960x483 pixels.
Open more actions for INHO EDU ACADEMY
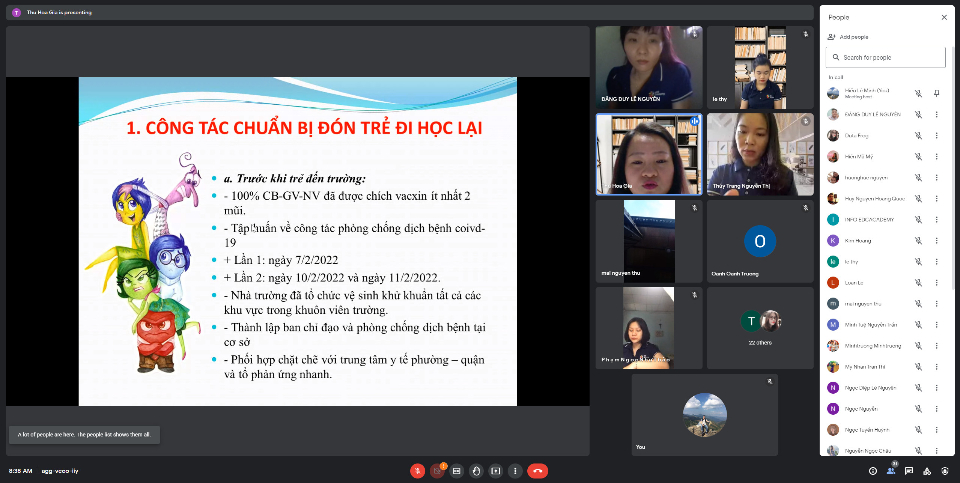click(x=937, y=219)
